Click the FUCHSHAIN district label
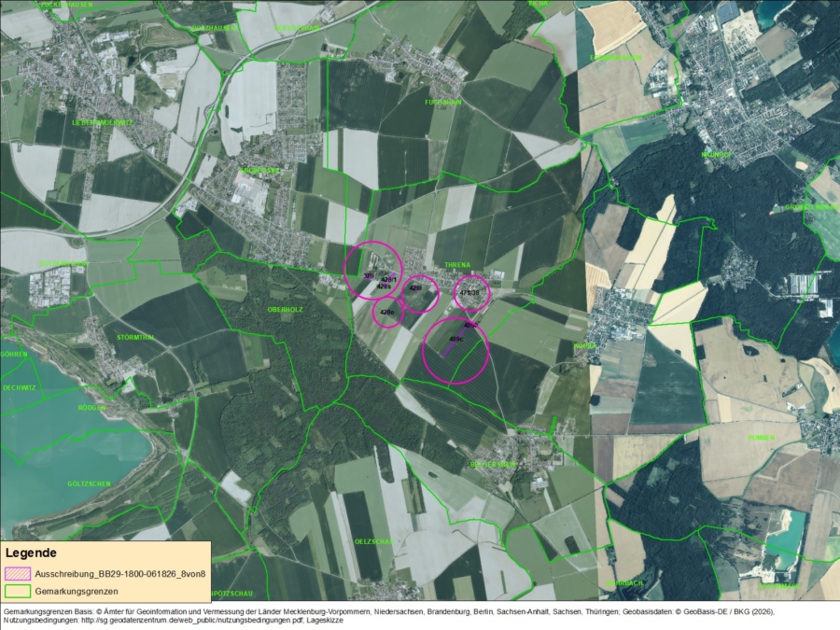Image resolution: width=840 pixels, height=630 pixels. [x=443, y=102]
